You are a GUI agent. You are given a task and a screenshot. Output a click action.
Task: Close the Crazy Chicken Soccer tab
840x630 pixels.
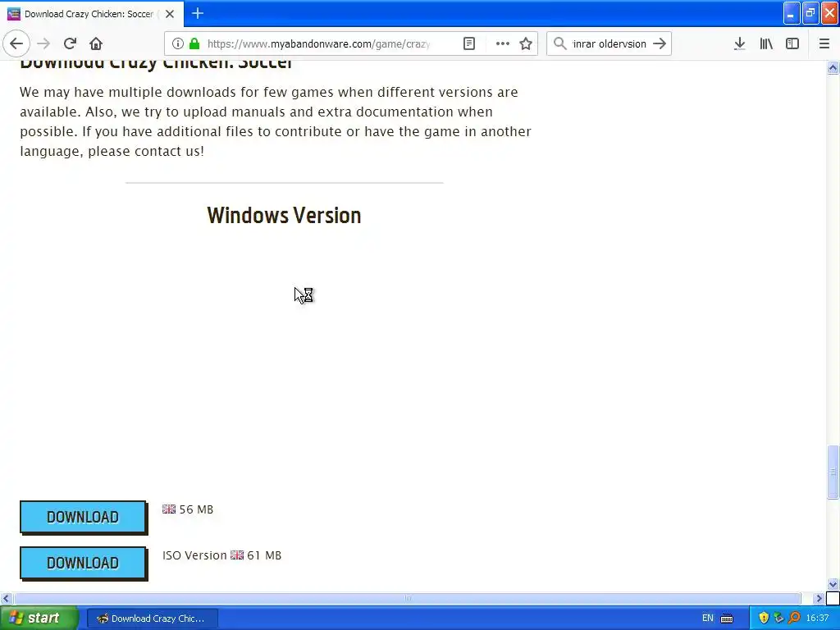tap(170, 14)
